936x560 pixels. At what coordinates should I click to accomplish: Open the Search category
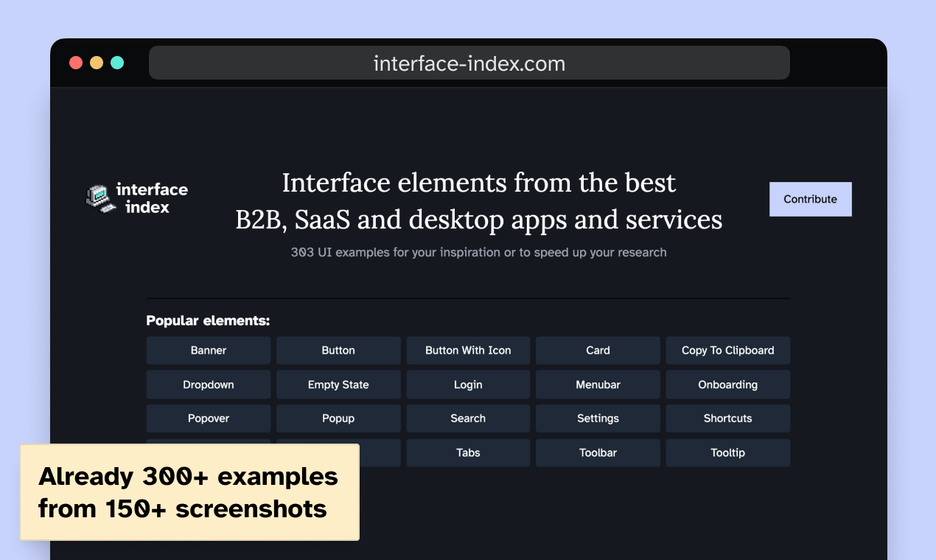click(x=468, y=418)
